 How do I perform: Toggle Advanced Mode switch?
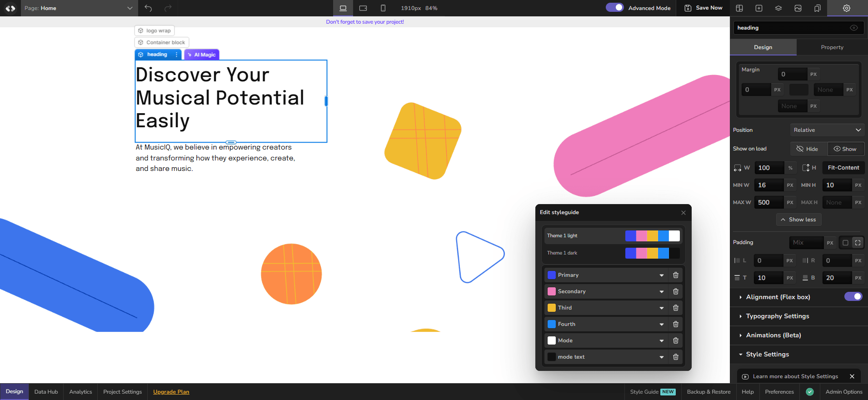(x=614, y=8)
